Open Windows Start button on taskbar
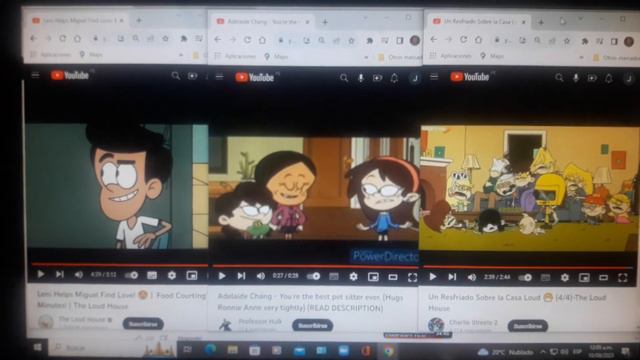 [x=37, y=347]
